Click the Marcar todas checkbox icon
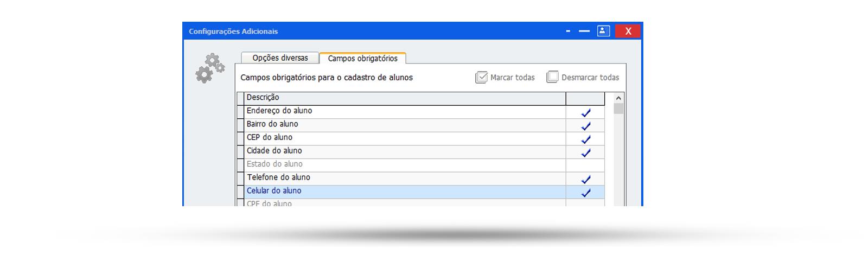The height and width of the screenshot is (255, 868). [481, 78]
